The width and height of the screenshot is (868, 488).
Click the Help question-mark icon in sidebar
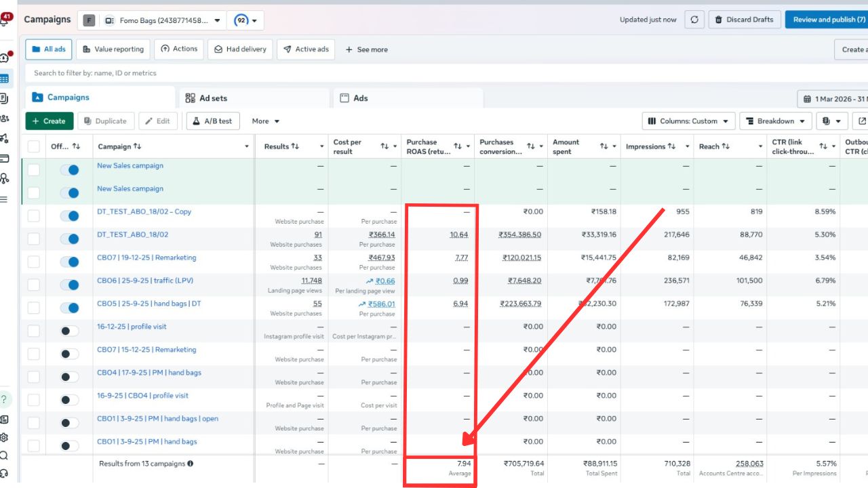[5, 399]
